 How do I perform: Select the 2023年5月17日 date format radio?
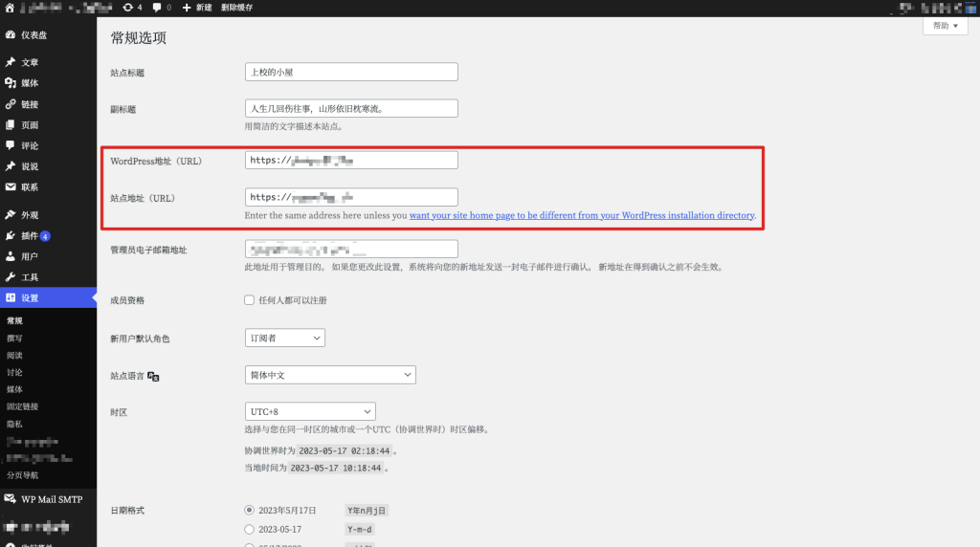click(250, 510)
